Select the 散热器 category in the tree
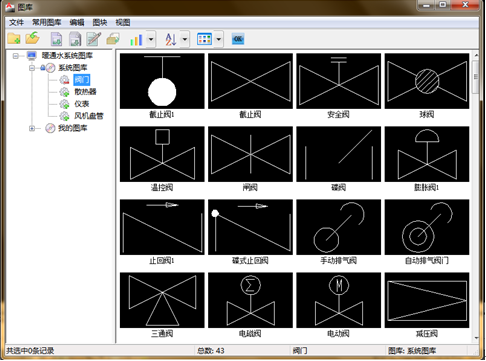This screenshot has width=486, height=361. (85, 92)
